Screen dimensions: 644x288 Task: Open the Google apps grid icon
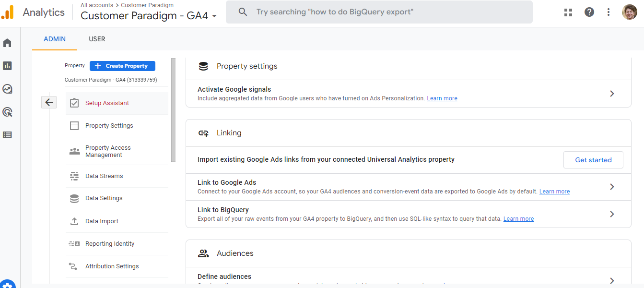click(568, 12)
